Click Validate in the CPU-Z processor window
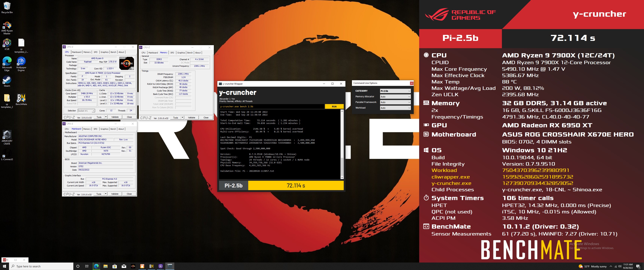Screen dimensions: 644x270 (115, 117)
